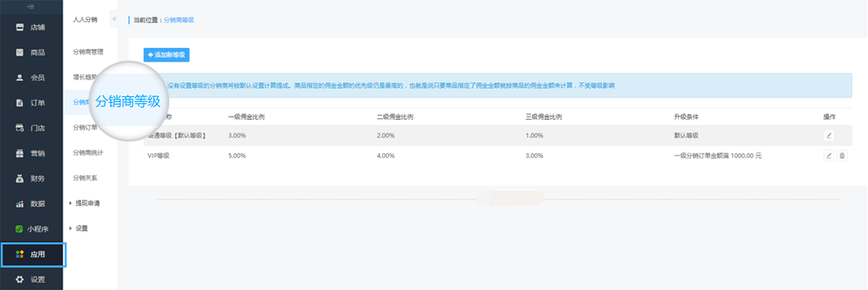
Task: Open 分销订单 submenu item
Action: point(85,127)
